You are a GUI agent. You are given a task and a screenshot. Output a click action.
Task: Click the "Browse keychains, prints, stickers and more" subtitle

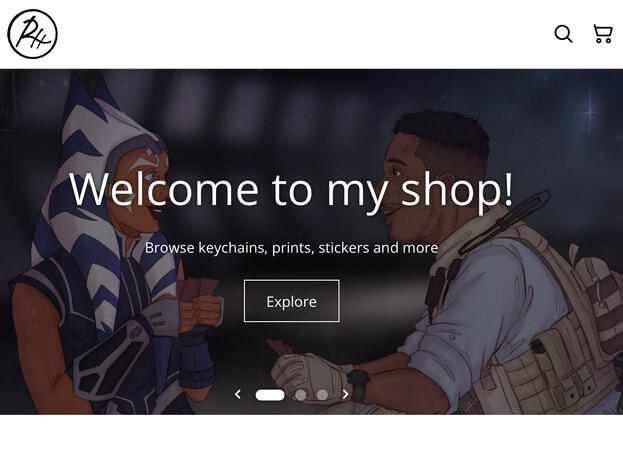[292, 248]
